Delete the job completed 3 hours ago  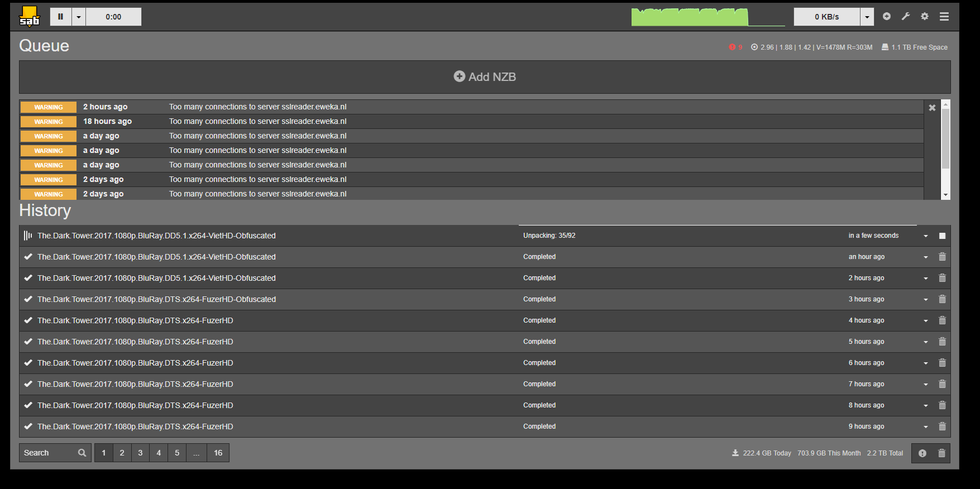point(942,299)
